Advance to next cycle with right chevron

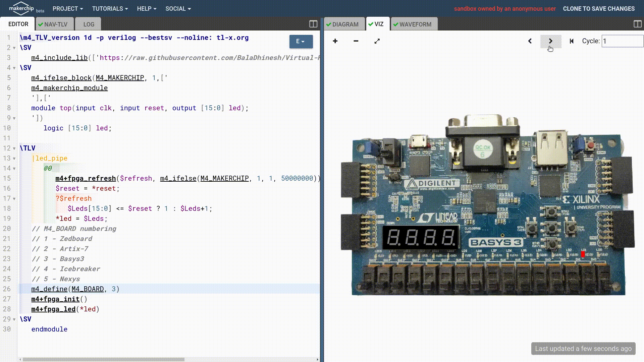[550, 41]
